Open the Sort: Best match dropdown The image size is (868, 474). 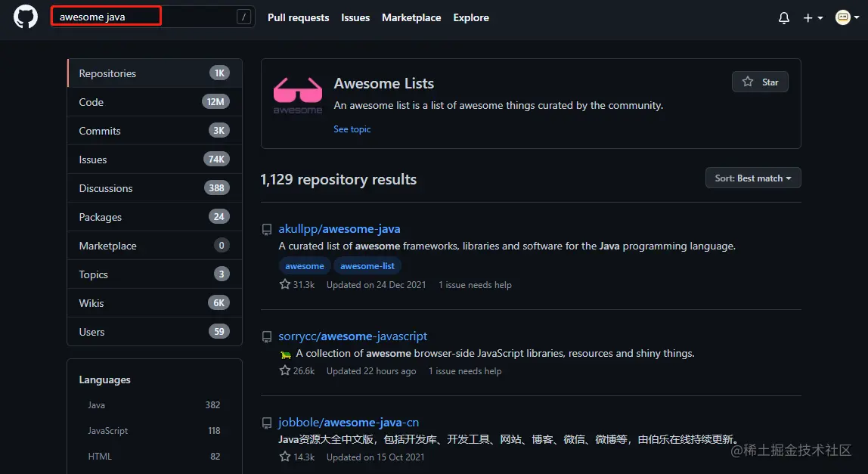(753, 178)
